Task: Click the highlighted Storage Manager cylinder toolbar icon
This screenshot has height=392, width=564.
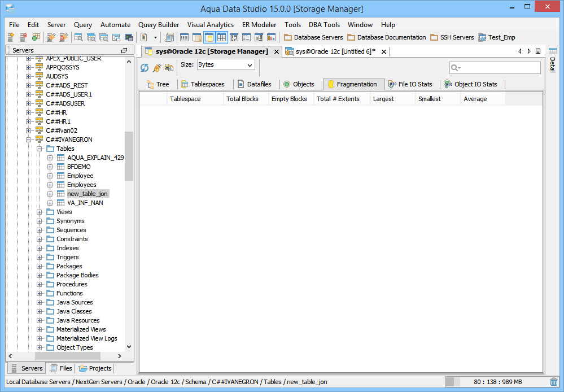Action: point(209,37)
